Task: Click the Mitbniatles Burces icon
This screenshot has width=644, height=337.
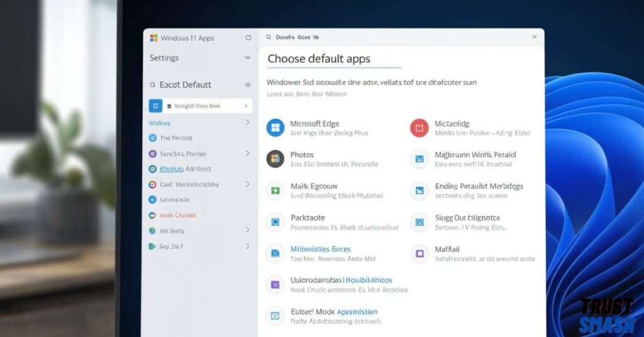Action: [275, 253]
